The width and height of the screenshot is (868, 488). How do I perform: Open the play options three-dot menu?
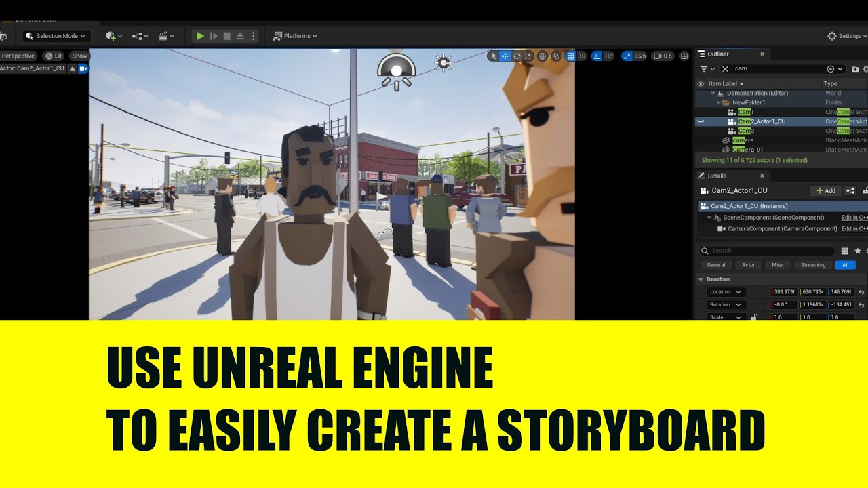(254, 36)
